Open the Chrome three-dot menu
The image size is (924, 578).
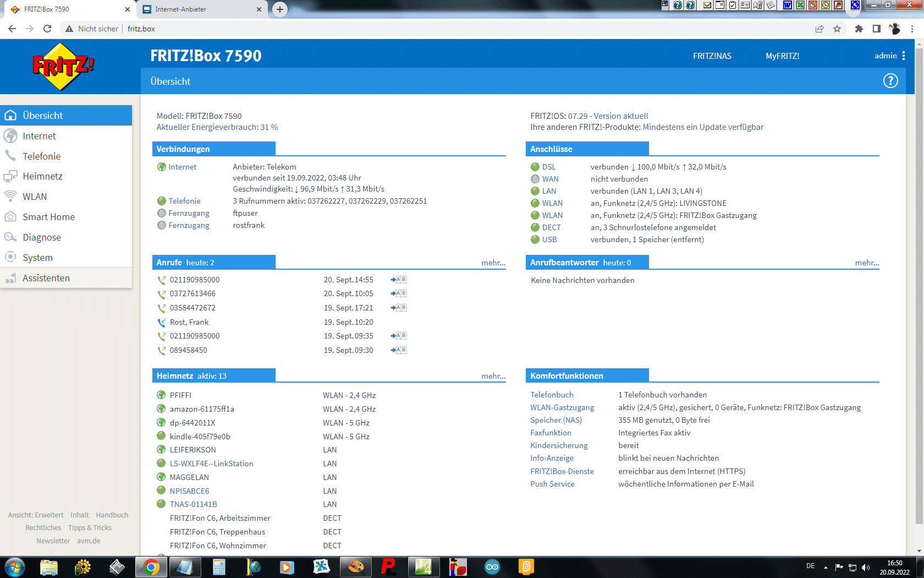point(912,29)
